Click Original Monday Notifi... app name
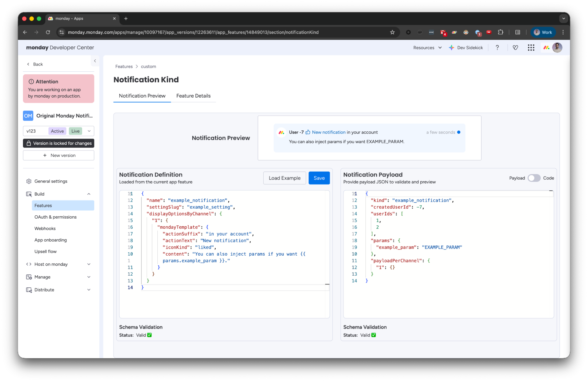Image resolution: width=588 pixels, height=382 pixels. click(x=64, y=116)
